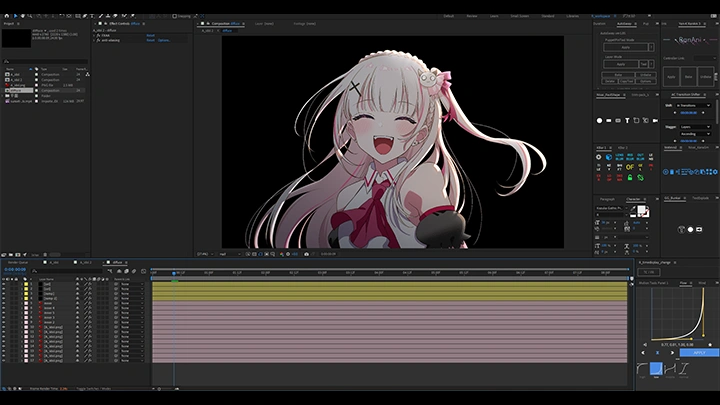Hide layer 3 [temp] with its eye icon
This screenshot has width=720, height=405.
point(4,293)
